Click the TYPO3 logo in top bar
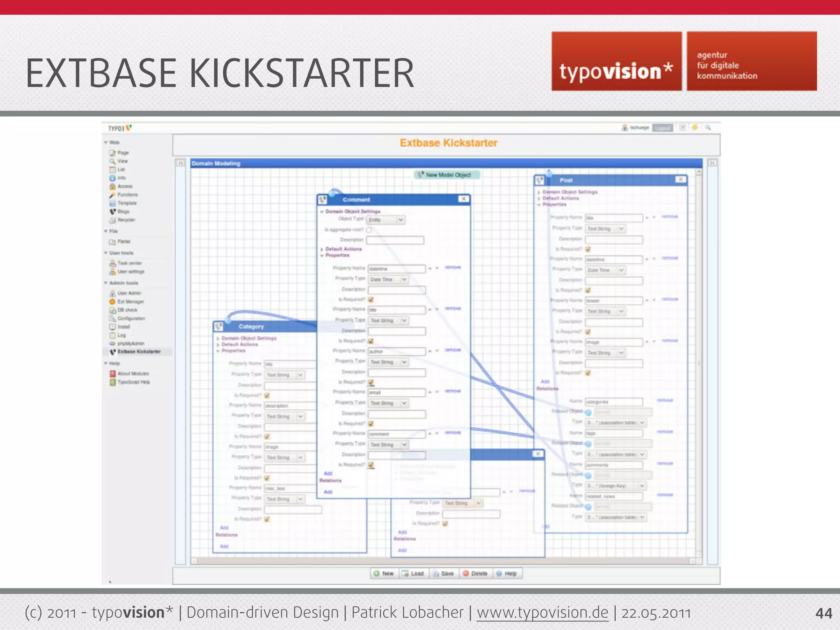Viewport: 840px width, 630px height. [120, 128]
